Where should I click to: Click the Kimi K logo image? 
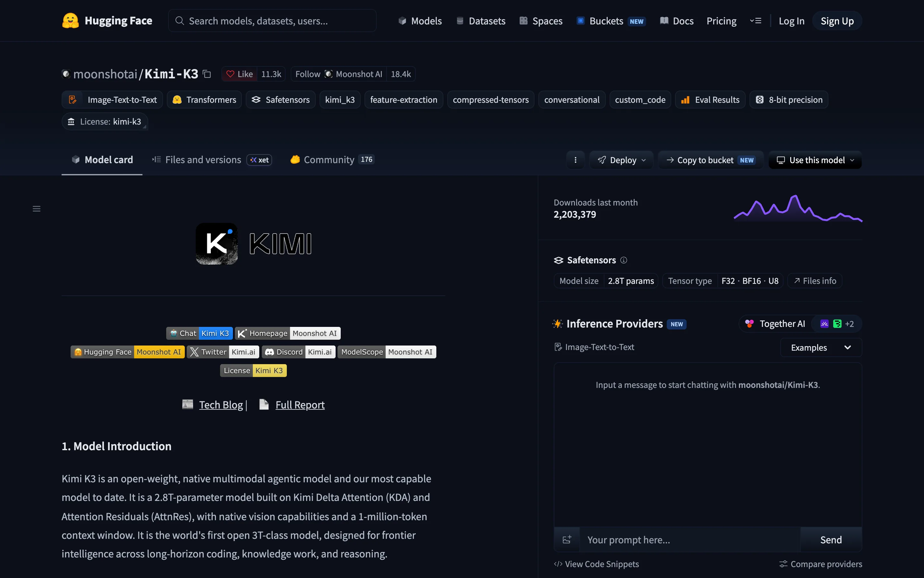coord(217,243)
